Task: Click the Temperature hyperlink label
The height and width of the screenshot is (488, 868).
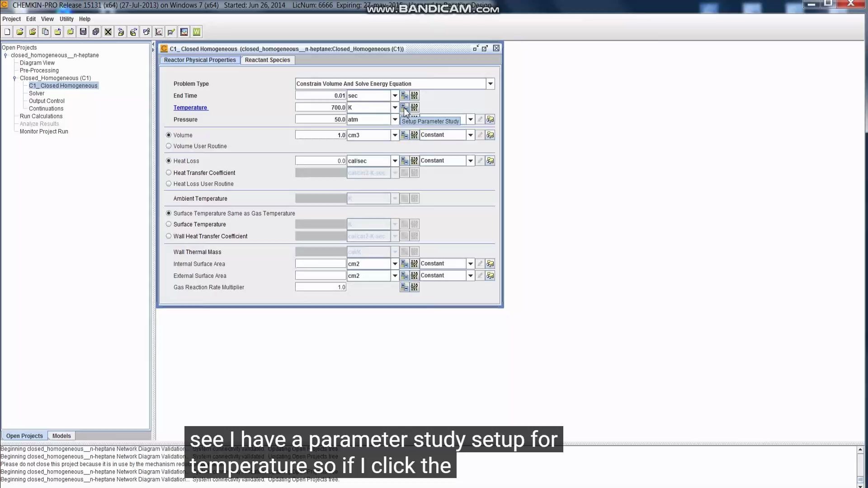Action: pos(190,108)
